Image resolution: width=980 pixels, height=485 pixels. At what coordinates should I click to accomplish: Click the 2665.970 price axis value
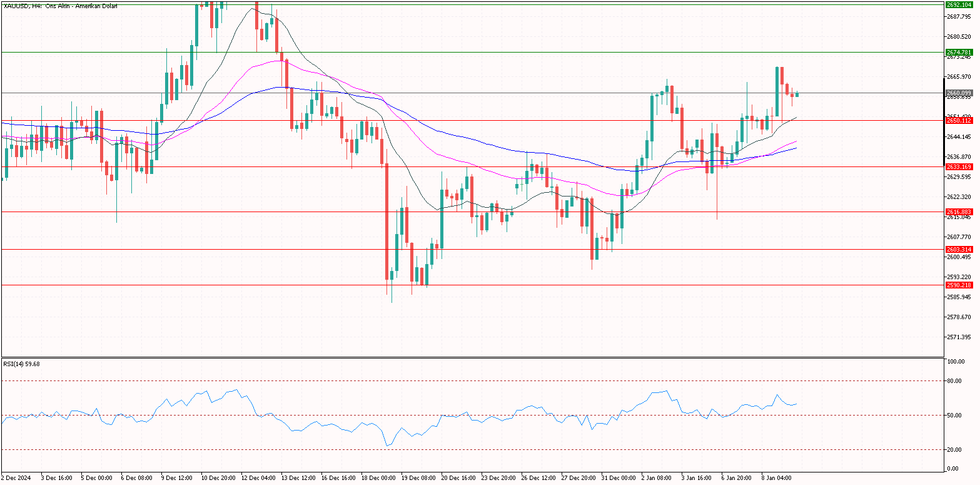[x=959, y=77]
